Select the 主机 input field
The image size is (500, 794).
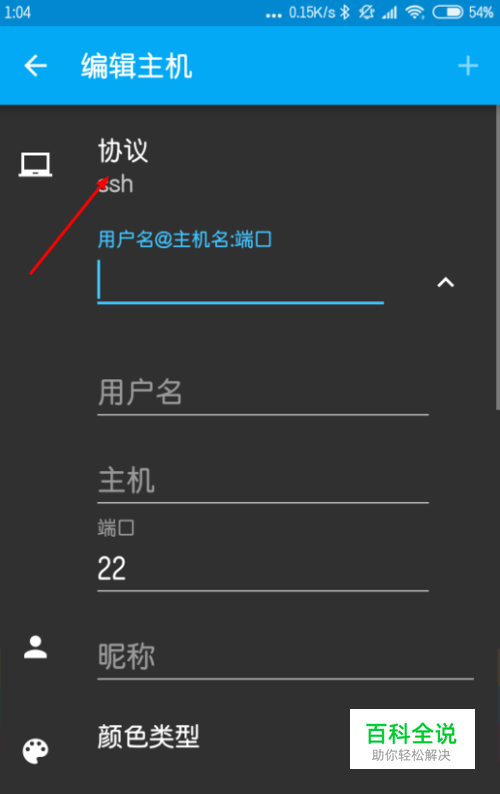pyautogui.click(x=263, y=482)
